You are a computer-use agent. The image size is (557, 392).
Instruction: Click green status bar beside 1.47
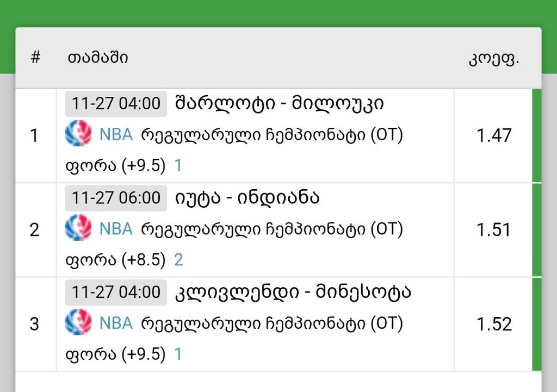(x=536, y=135)
